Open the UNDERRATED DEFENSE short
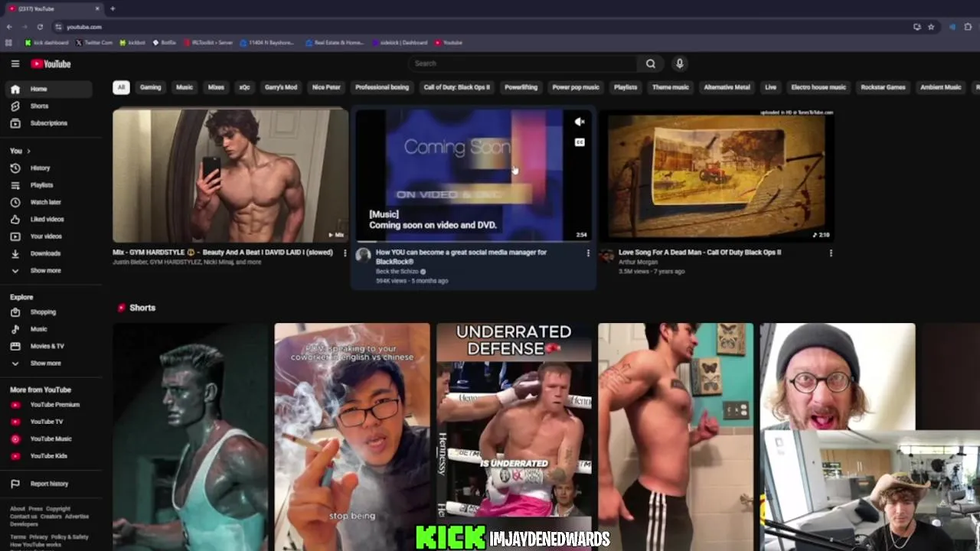This screenshot has width=980, height=551. pos(514,436)
